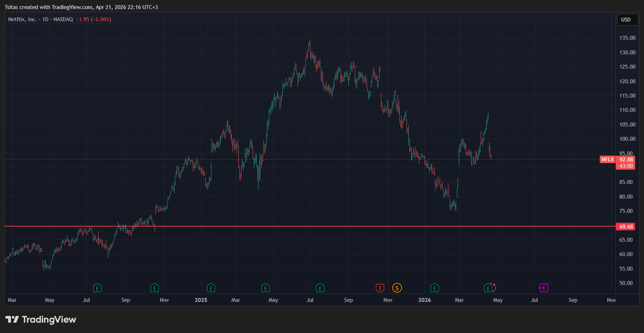Screen dimensions: 644x333
Task: Click the red earnings marker before November 2025
Action: 379,288
